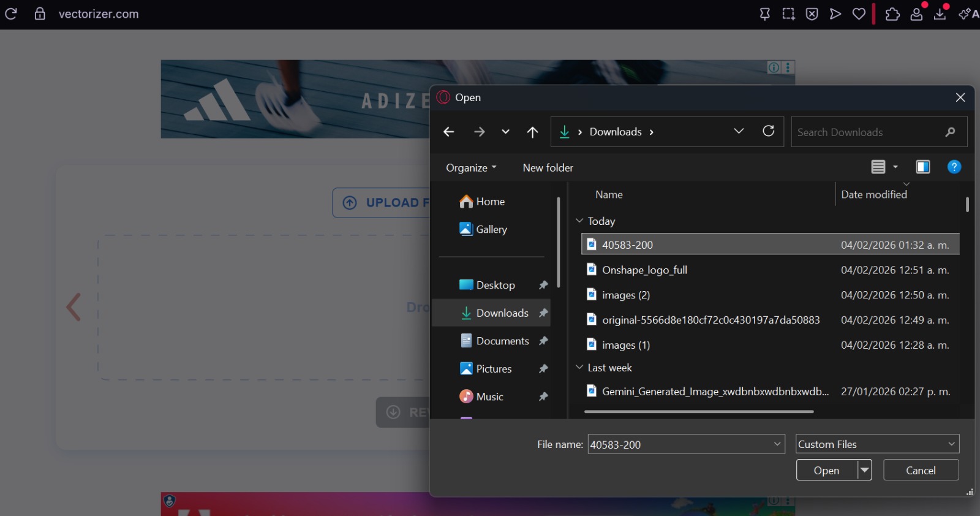Click the Open button
Viewport: 980px width, 516px height.
click(x=826, y=471)
